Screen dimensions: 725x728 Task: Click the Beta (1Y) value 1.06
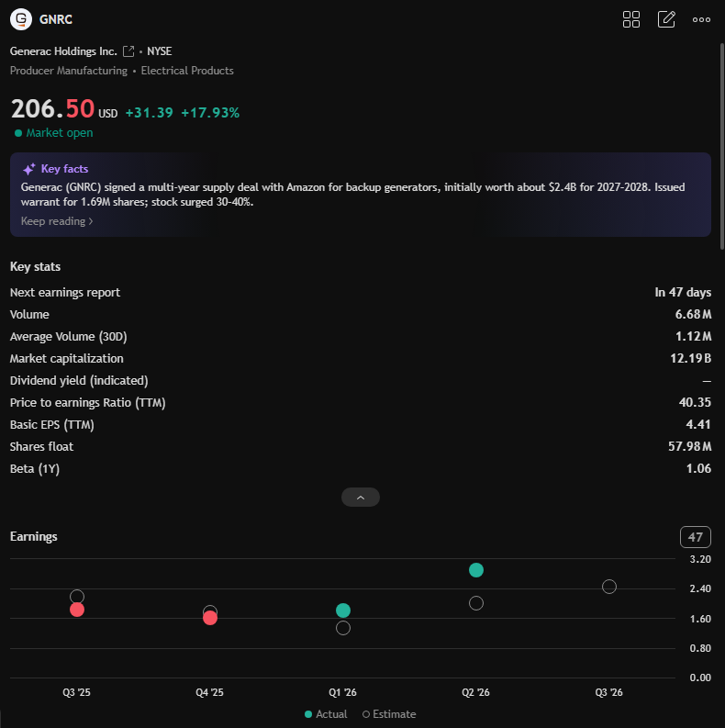698,468
